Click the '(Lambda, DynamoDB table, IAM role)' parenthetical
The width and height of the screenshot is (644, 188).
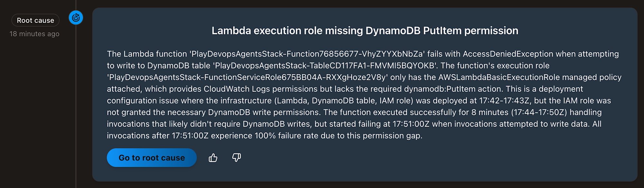[344, 101]
